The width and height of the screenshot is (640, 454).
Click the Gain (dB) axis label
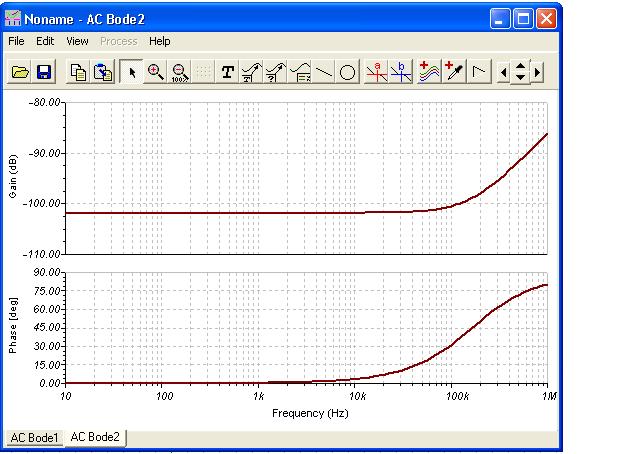[x=13, y=176]
